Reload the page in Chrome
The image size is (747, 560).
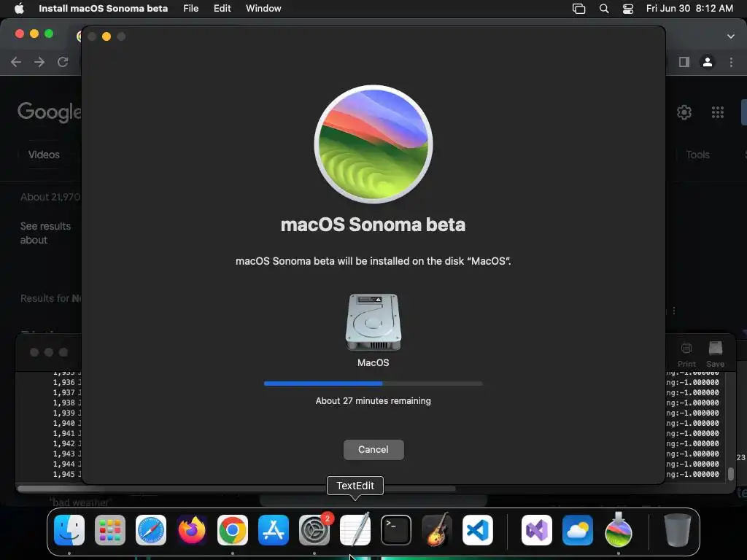pos(63,62)
